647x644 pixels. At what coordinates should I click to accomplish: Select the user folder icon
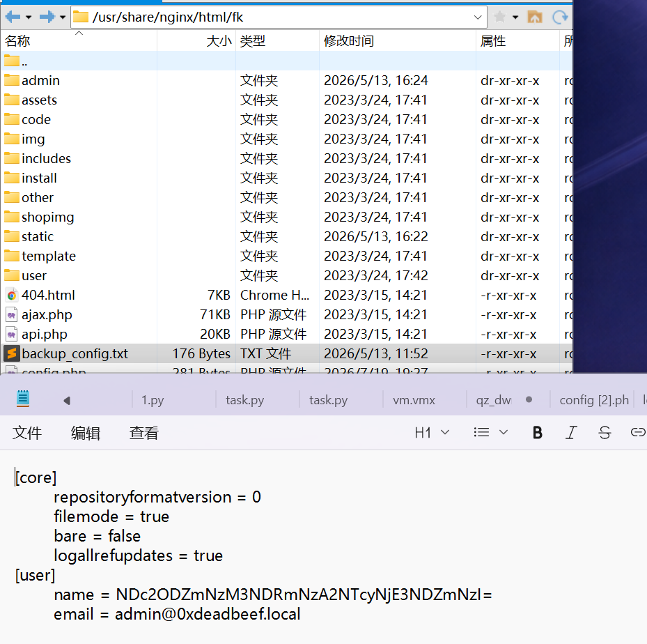[x=12, y=276]
